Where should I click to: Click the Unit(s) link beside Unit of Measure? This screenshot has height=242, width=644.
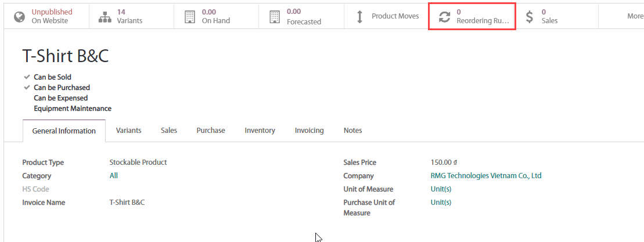click(441, 189)
